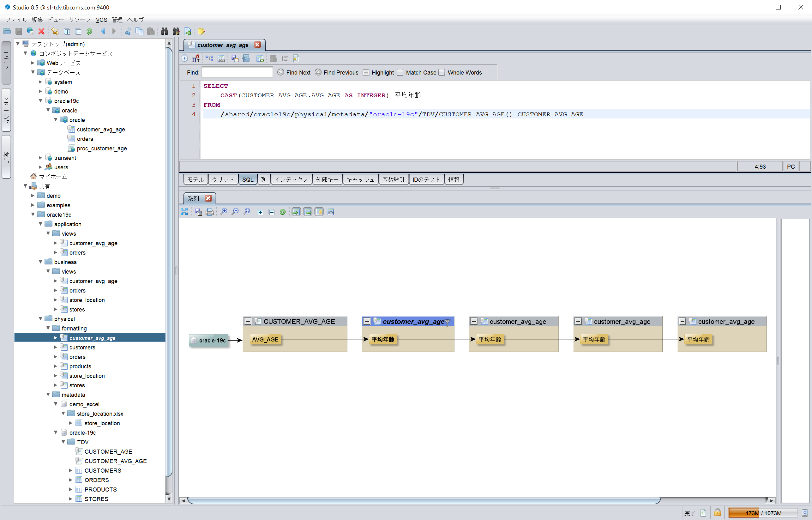
Task: Toggle the table with lightning button in lineage toolbar
Action: point(319,212)
